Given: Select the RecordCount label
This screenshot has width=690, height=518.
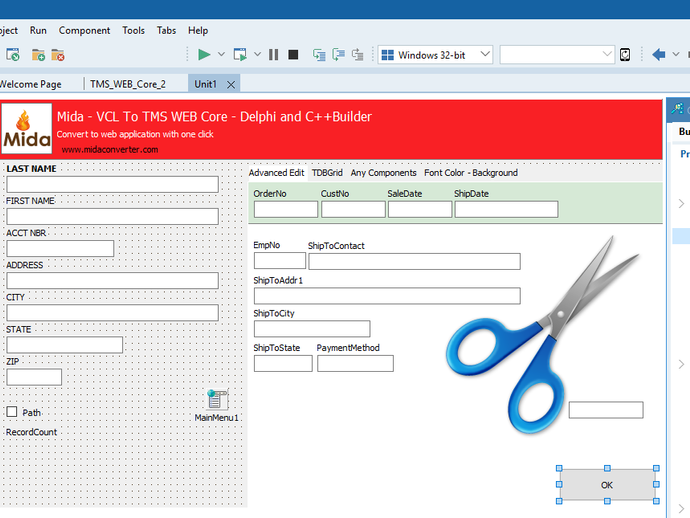Looking at the screenshot, I should (32, 432).
